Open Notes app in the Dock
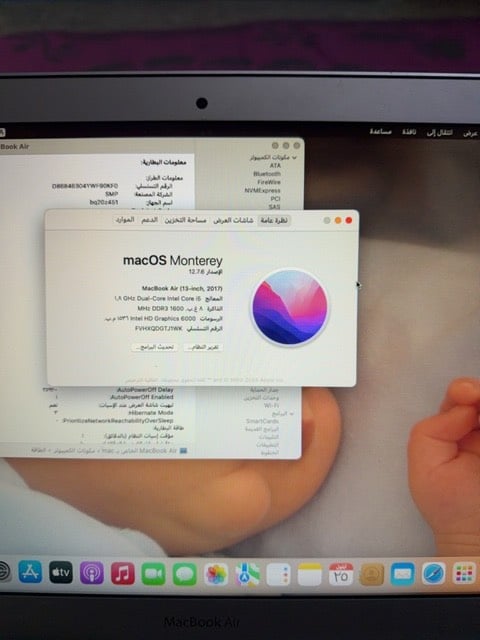The image size is (480, 640). pyautogui.click(x=309, y=574)
